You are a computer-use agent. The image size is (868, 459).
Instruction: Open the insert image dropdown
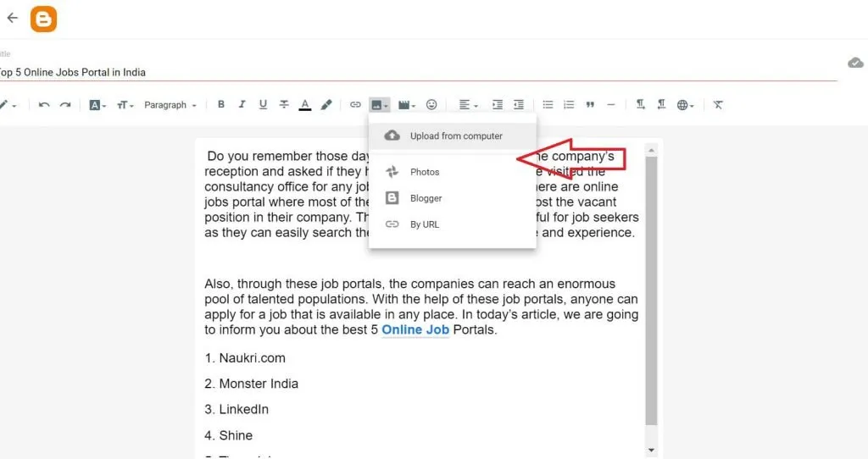coord(379,104)
